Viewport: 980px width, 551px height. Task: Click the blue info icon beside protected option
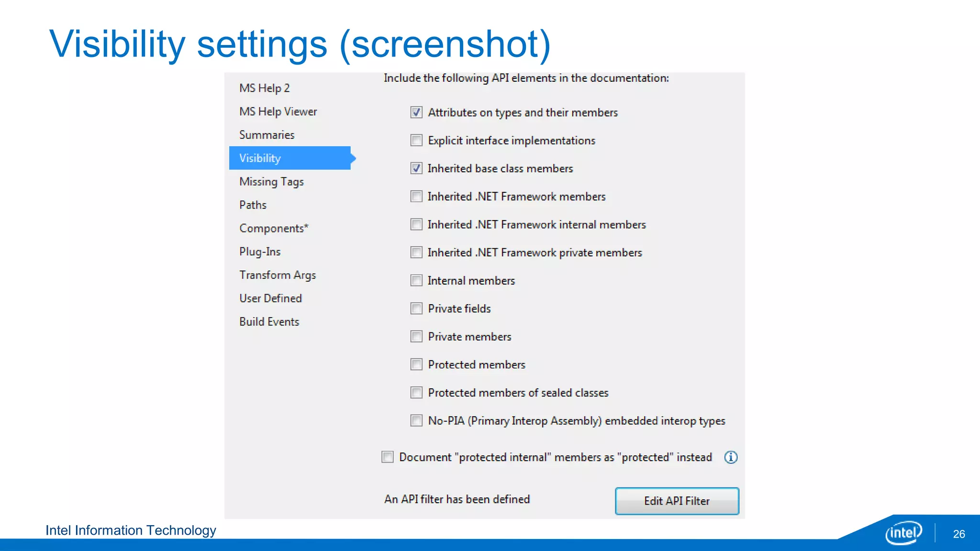[731, 457]
